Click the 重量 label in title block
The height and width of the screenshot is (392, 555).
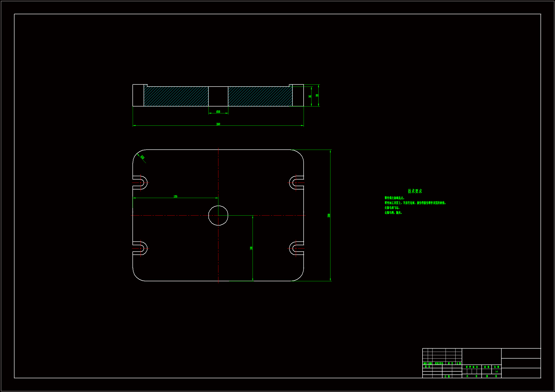coord(486,367)
